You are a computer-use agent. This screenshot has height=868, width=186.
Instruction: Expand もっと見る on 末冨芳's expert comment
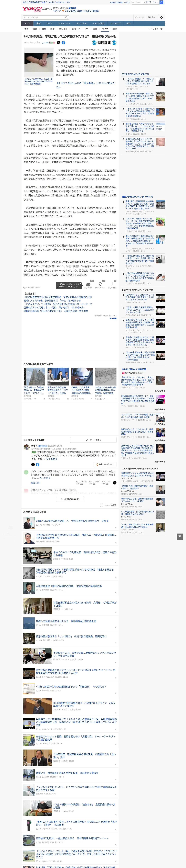[52, 459]
